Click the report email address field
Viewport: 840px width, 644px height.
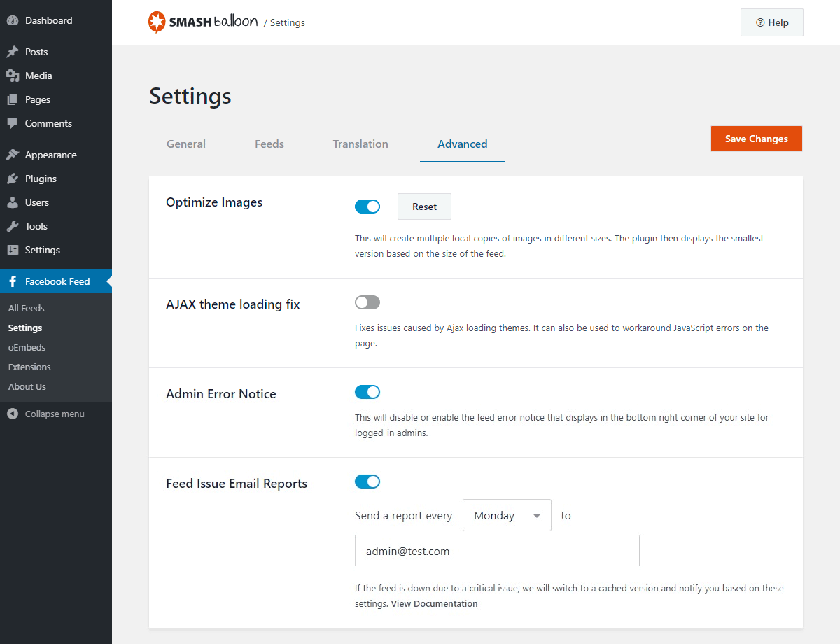(497, 551)
